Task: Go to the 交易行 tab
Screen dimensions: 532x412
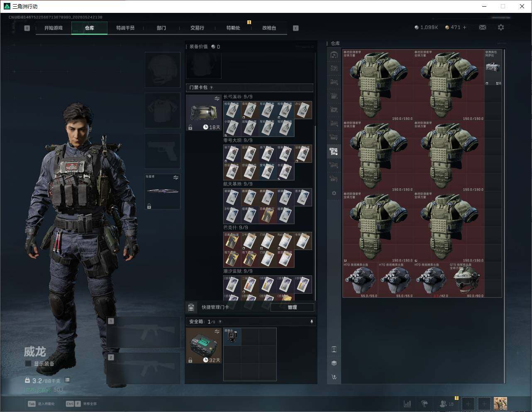Action: [x=197, y=28]
